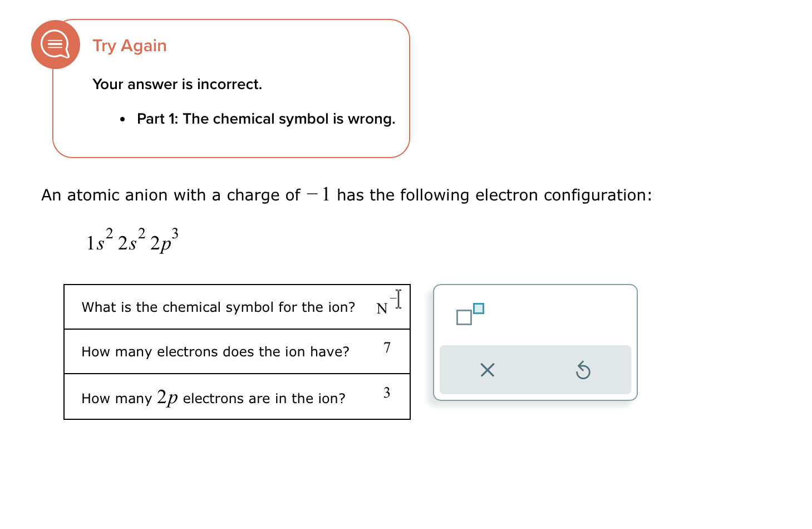Click Your answer is incorrect text
This screenshot has height=529, width=812.
[x=177, y=84]
